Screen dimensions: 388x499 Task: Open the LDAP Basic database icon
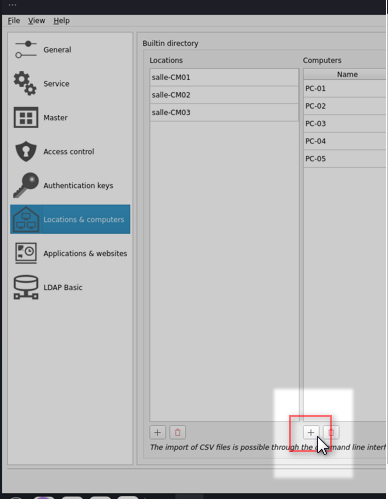click(26, 287)
